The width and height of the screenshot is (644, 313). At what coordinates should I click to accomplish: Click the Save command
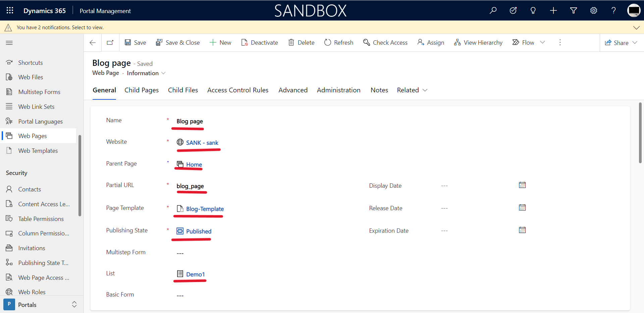coord(135,43)
